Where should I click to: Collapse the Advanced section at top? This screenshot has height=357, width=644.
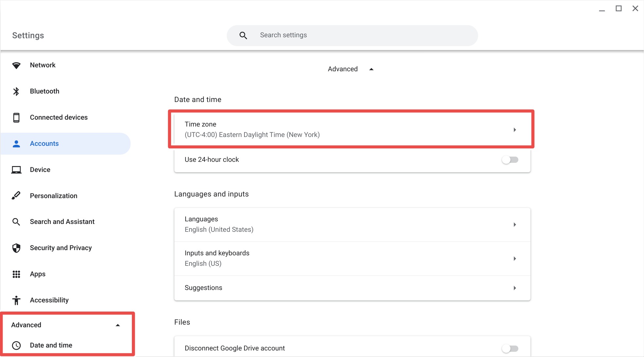click(371, 69)
